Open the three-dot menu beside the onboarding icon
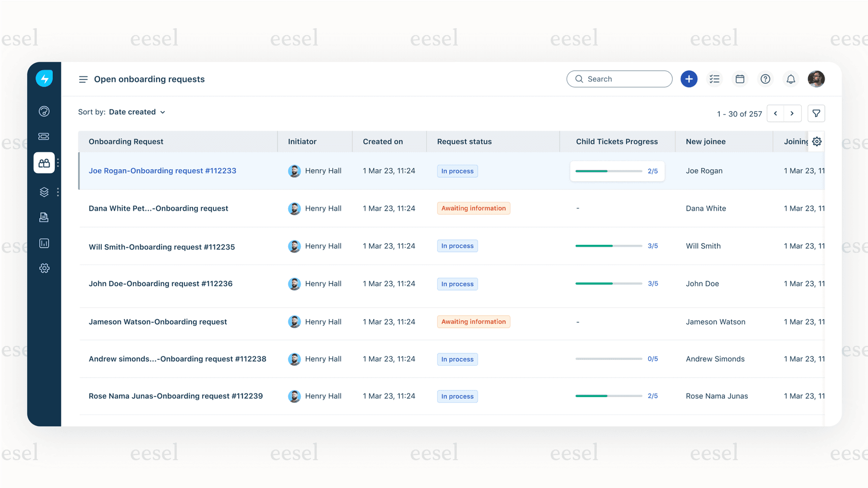 tap(57, 162)
